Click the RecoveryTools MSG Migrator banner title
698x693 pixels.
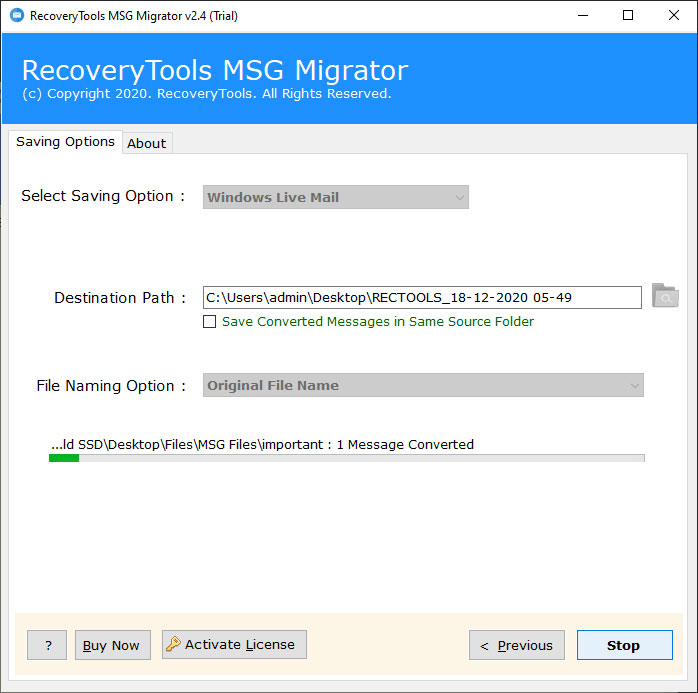point(215,70)
